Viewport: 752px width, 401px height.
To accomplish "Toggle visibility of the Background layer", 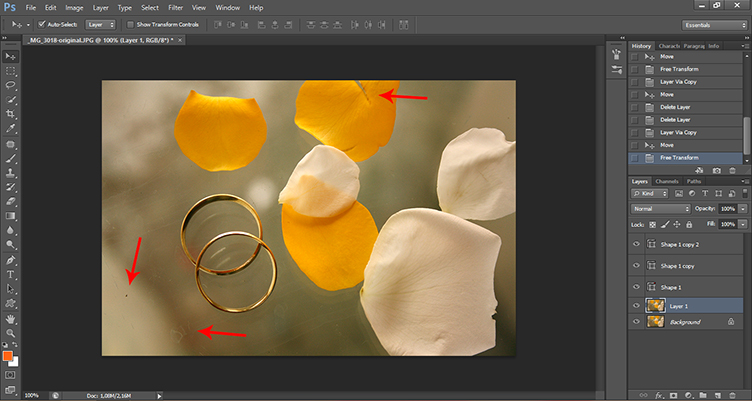I will click(637, 322).
